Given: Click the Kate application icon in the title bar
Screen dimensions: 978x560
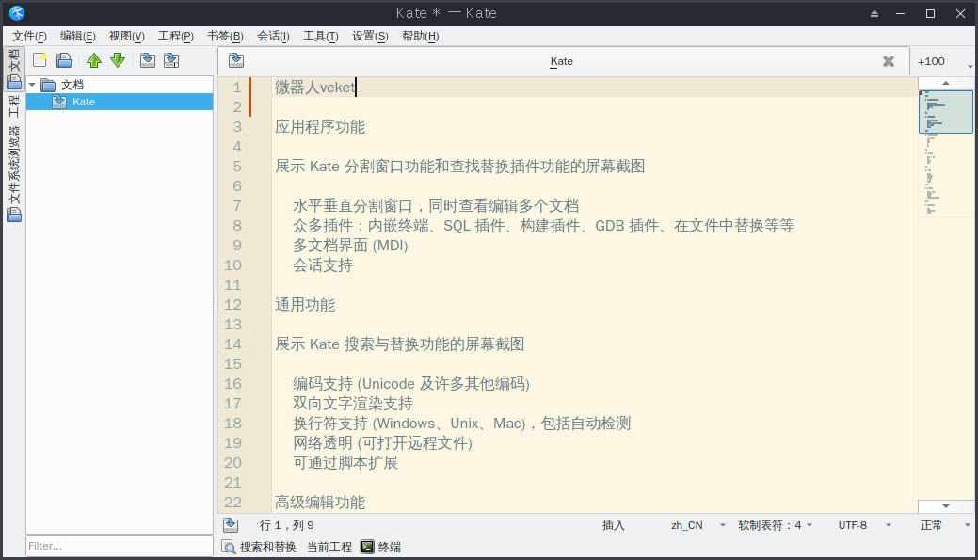Looking at the screenshot, I should pyautogui.click(x=17, y=13).
